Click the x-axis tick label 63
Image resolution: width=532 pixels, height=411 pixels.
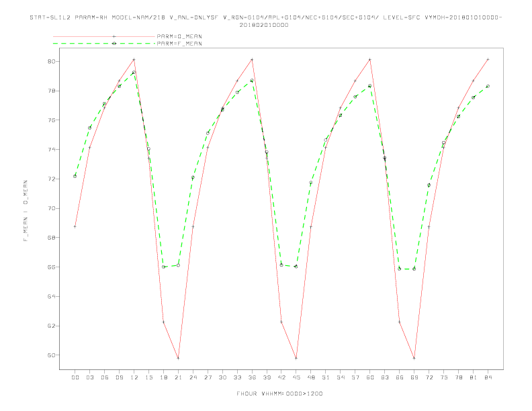tap(385, 377)
